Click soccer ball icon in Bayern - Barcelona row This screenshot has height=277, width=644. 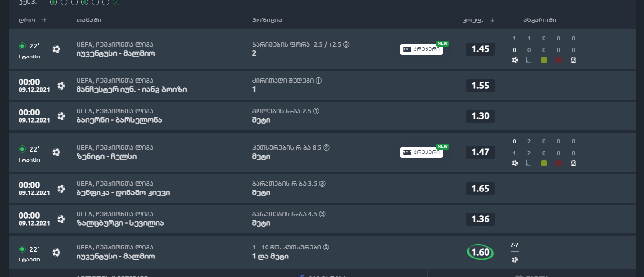point(61,116)
